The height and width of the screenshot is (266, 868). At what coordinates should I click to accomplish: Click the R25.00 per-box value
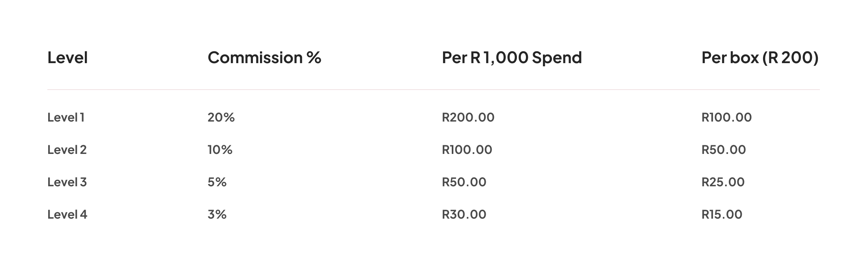tap(723, 182)
